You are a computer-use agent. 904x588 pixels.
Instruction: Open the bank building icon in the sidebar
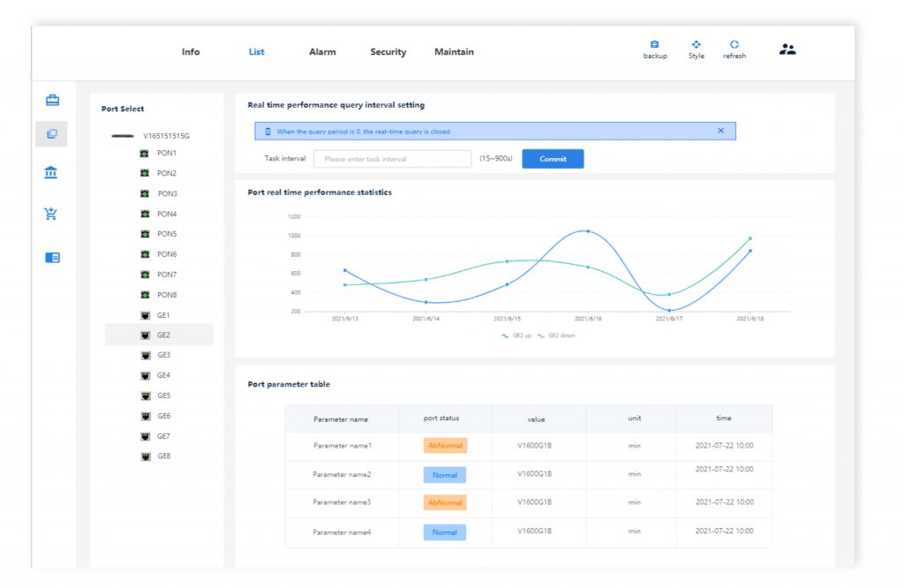(52, 173)
